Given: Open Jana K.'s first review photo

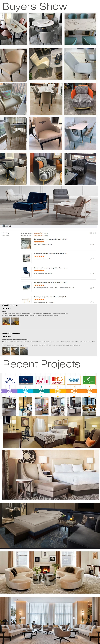Looking at the screenshot, I should pyautogui.click(x=6, y=321).
